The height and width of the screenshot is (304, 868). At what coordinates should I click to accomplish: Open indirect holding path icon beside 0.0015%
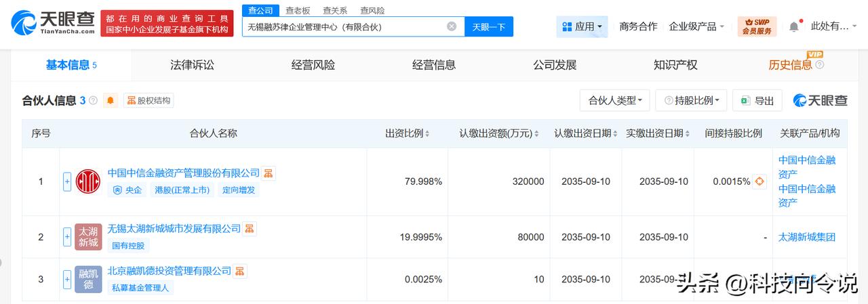[759, 181]
